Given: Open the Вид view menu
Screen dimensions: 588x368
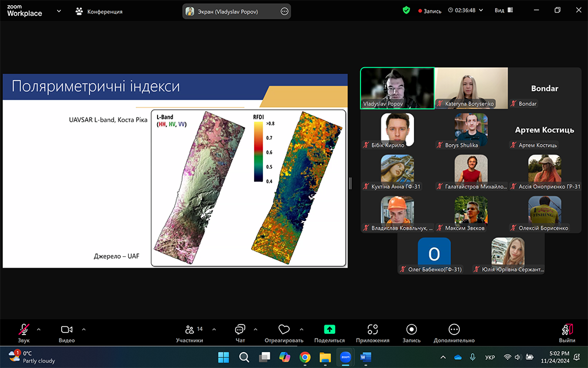Looking at the screenshot, I should click(503, 11).
